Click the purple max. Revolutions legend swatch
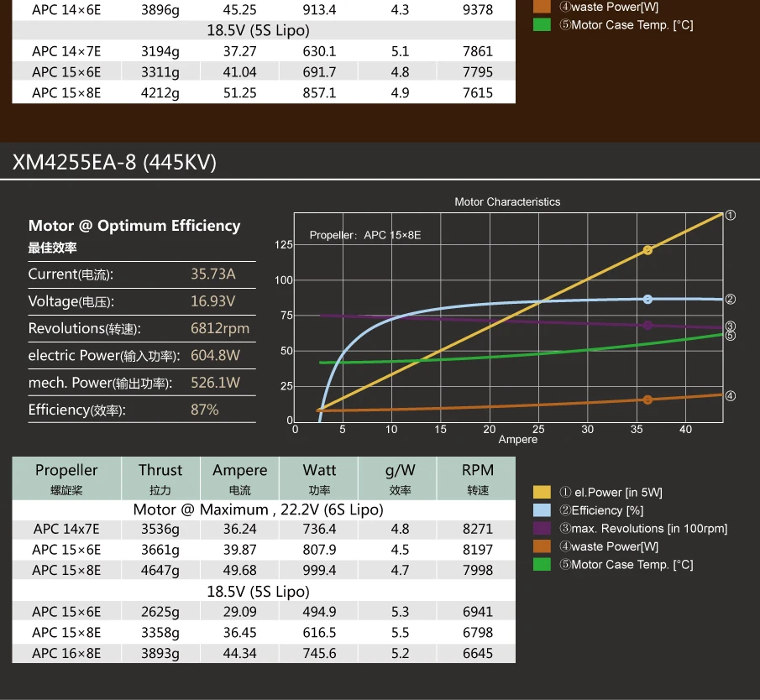Viewport: 760px width, 700px height. (542, 528)
